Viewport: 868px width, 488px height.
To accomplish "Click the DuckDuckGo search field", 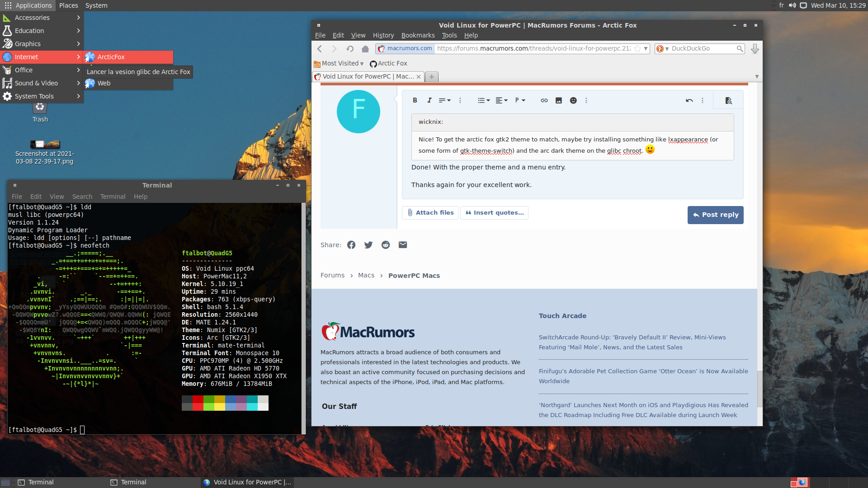I will (x=702, y=49).
